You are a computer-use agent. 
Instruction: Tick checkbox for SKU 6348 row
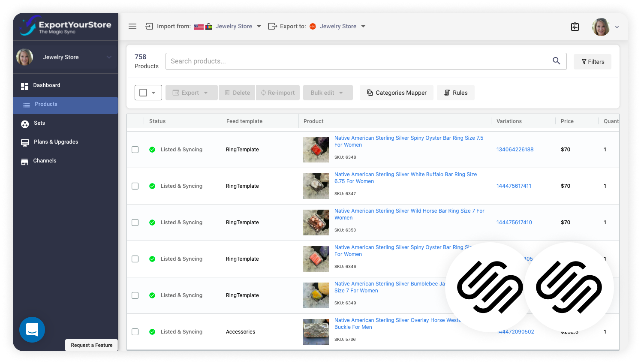coord(135,150)
